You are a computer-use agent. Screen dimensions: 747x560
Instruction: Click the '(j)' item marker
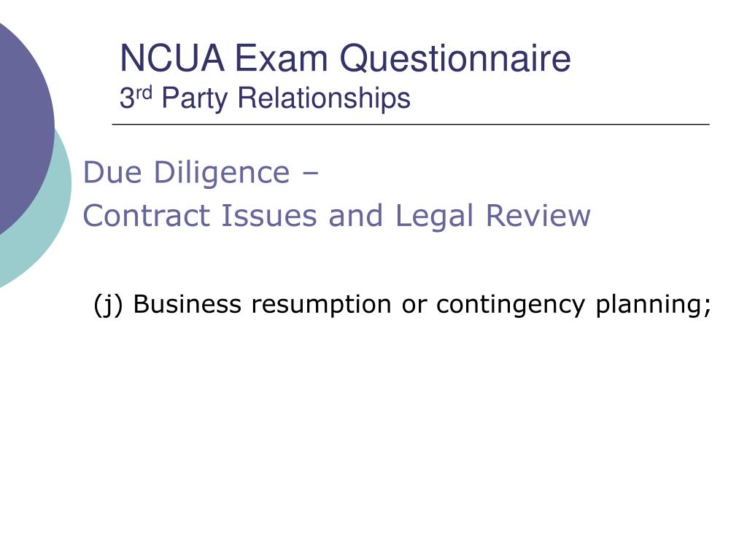(x=108, y=306)
